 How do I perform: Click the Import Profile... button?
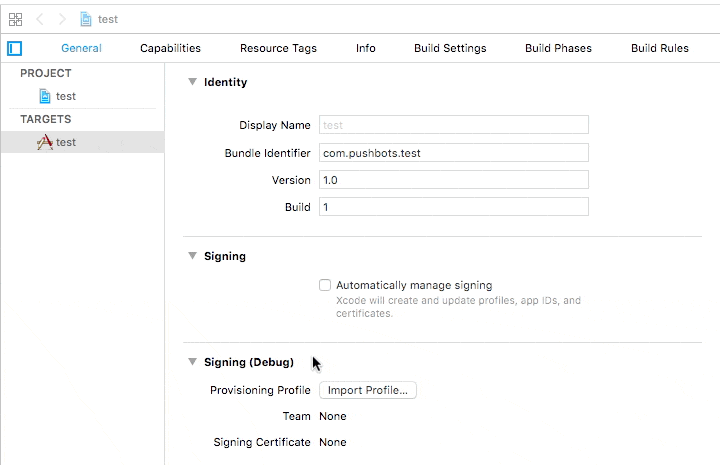[x=368, y=390]
